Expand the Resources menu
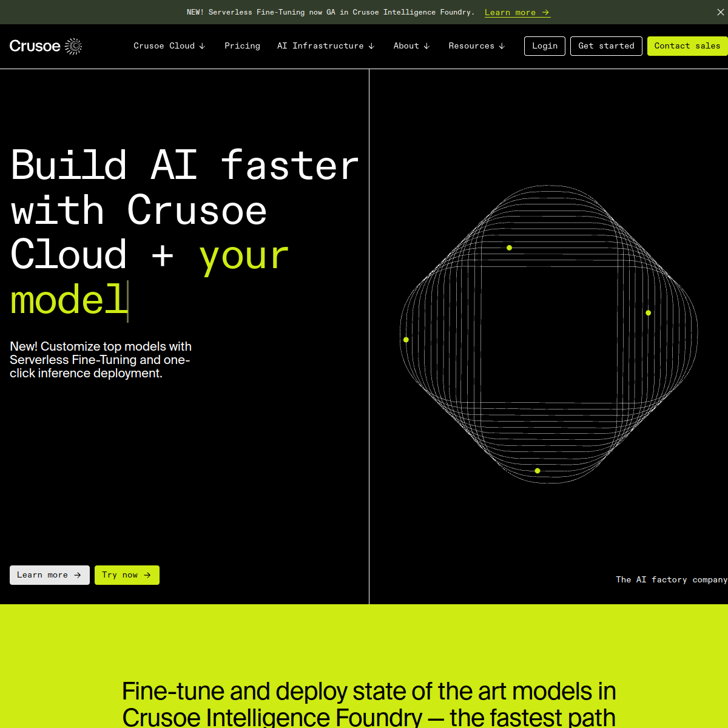The width and height of the screenshot is (728, 728). click(x=477, y=46)
